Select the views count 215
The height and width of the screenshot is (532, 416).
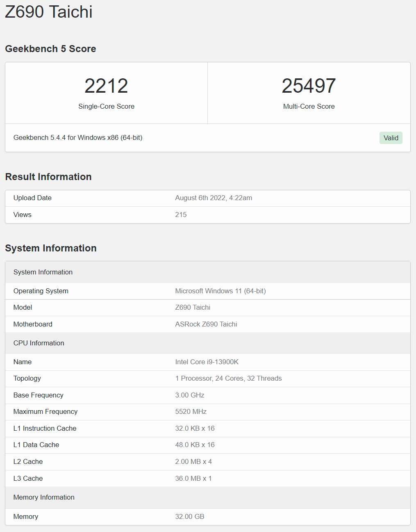tap(181, 215)
